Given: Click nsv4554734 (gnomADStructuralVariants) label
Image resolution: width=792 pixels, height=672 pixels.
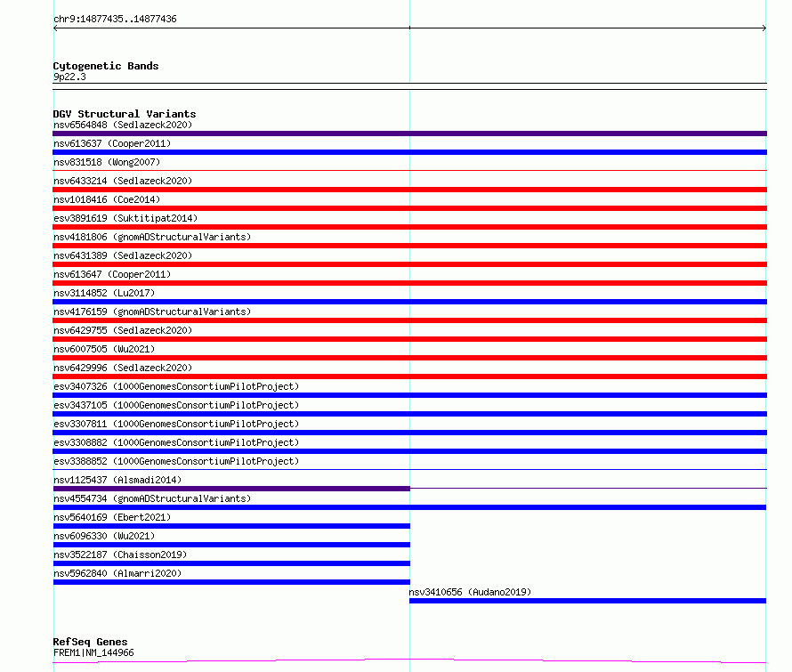Looking at the screenshot, I should (x=152, y=498).
